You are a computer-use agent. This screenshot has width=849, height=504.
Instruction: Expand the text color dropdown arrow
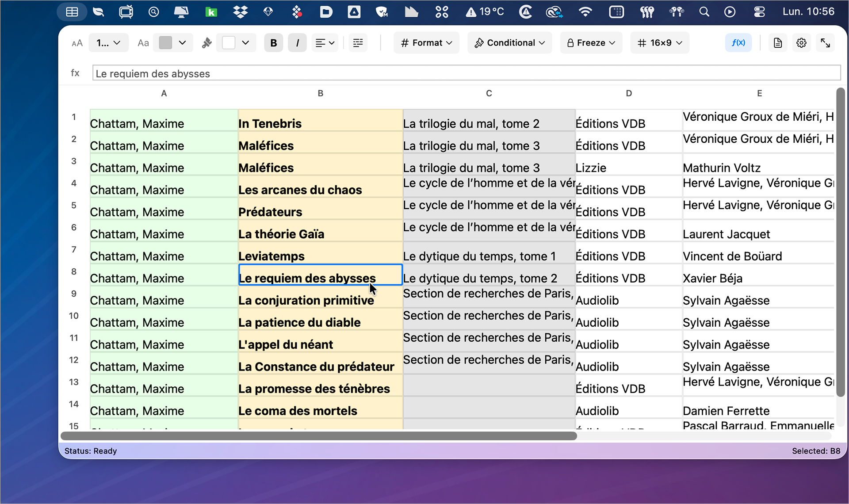coord(182,43)
